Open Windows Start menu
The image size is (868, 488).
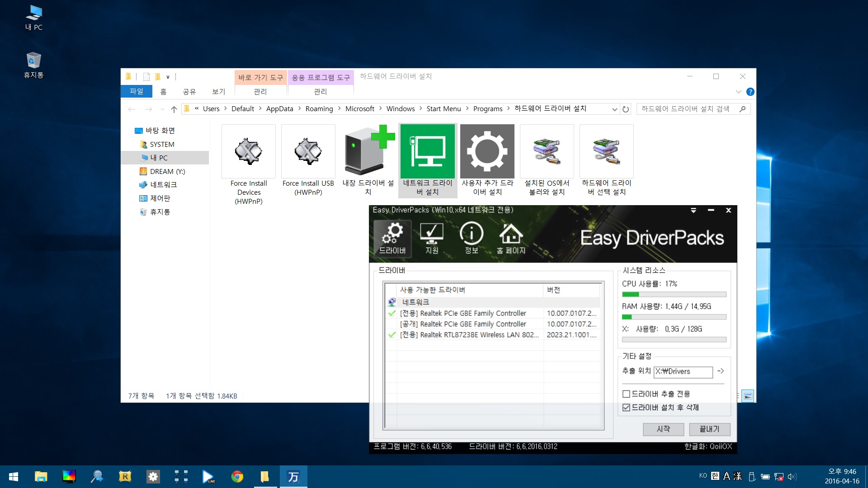(x=14, y=477)
